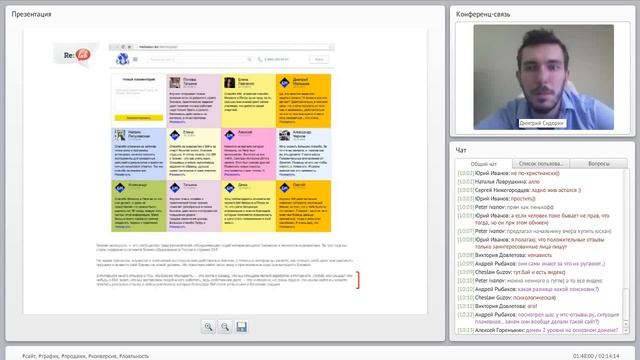Viewport: 640px width, 360px height.
Task: Select message 'какая разница какой поисковик?)'
Action: 558,289
